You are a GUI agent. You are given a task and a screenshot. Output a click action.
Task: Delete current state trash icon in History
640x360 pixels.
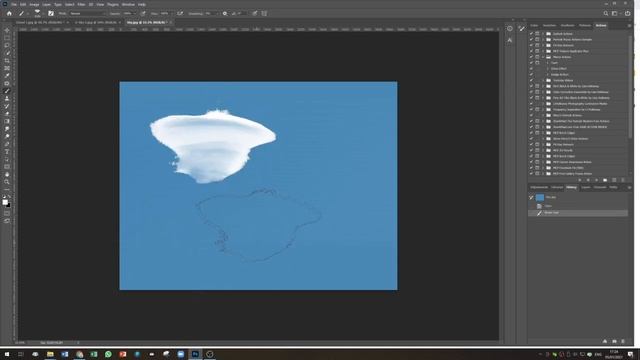click(x=623, y=341)
